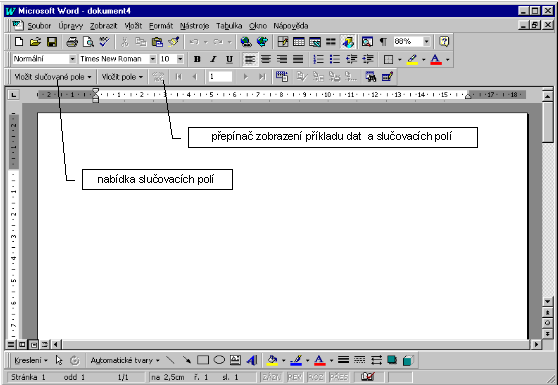
Task: Print the document using printer icon
Action: tap(72, 42)
